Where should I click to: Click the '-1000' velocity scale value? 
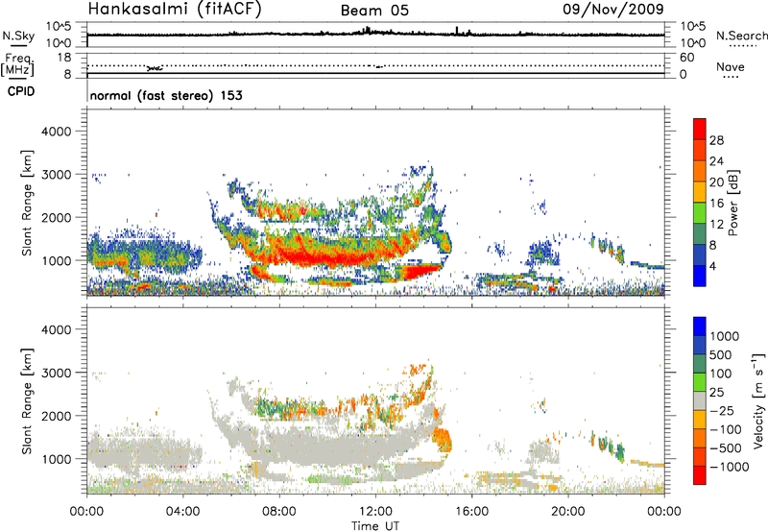click(x=729, y=467)
